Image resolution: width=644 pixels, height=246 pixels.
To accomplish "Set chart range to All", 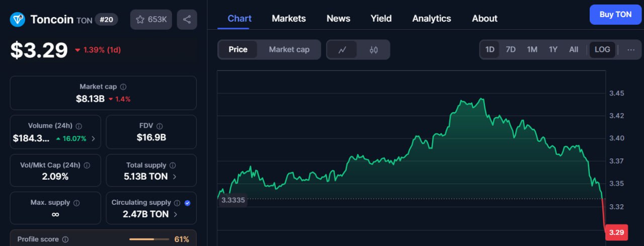I will click(x=574, y=49).
